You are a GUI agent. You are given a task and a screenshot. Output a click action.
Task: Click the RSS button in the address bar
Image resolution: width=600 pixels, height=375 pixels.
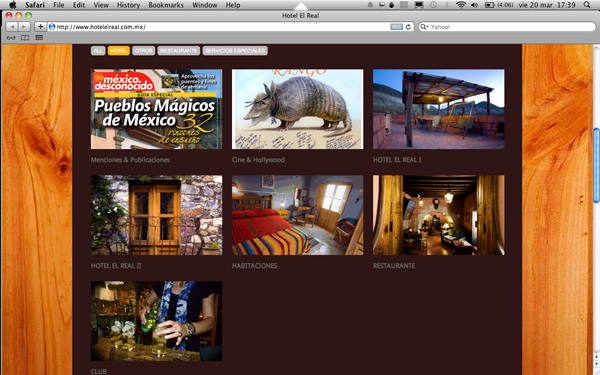coord(396,27)
